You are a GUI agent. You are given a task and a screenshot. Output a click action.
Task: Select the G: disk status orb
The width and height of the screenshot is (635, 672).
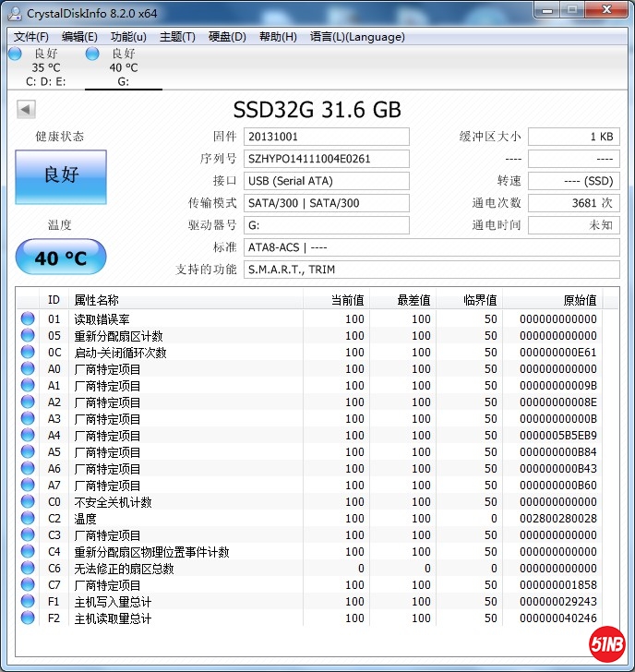tap(92, 54)
